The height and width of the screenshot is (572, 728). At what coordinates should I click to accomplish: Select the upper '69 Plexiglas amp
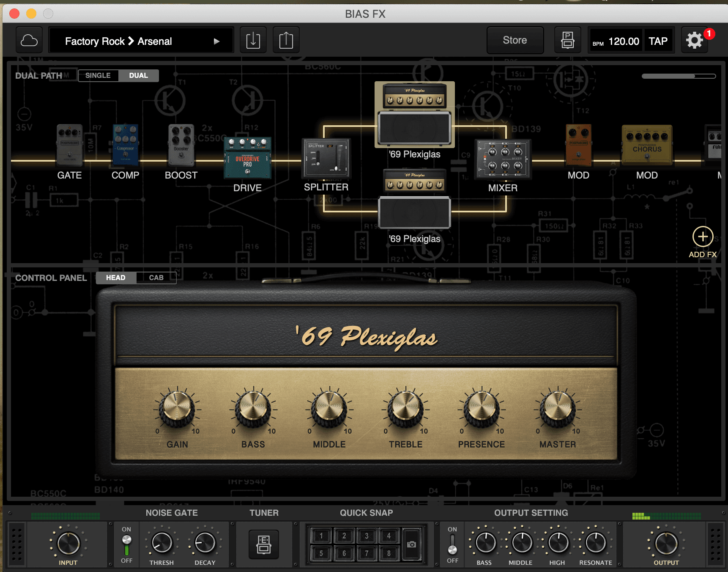(415, 114)
